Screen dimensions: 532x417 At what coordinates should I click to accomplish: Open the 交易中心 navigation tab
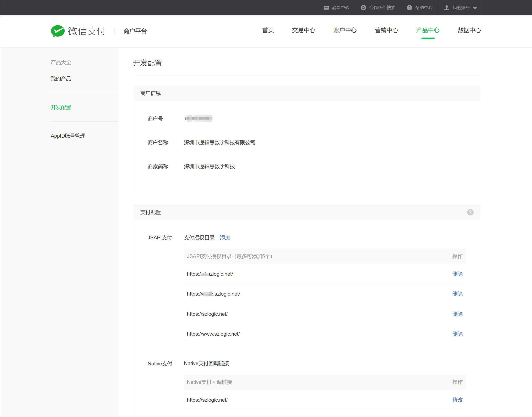pyautogui.click(x=303, y=30)
